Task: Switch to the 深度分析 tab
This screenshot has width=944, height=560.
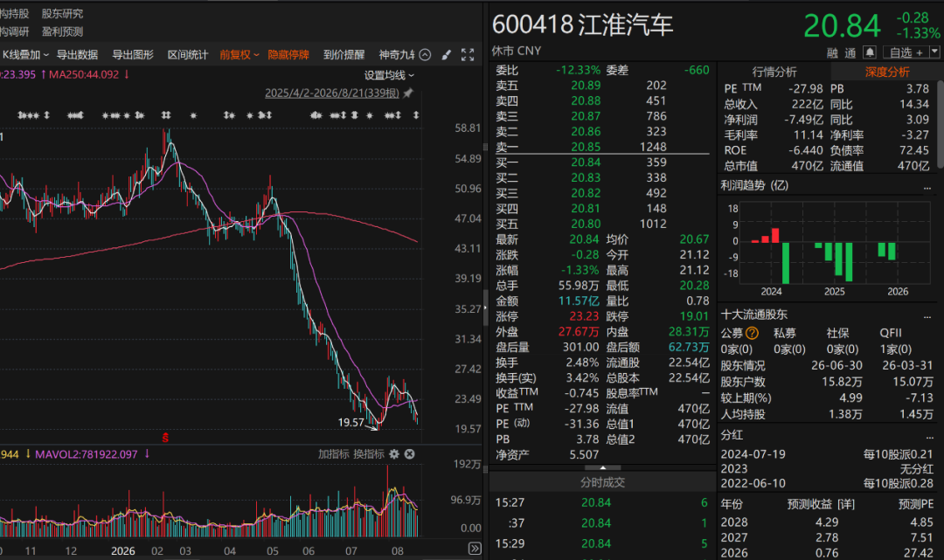Action: point(887,72)
